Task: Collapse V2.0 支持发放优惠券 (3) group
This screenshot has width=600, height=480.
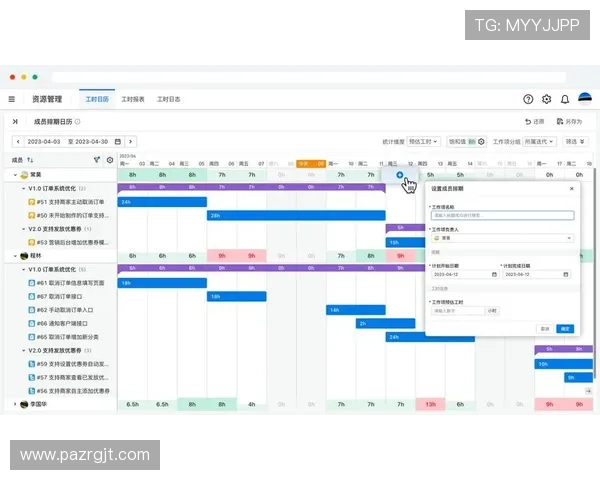Action: coord(23,351)
